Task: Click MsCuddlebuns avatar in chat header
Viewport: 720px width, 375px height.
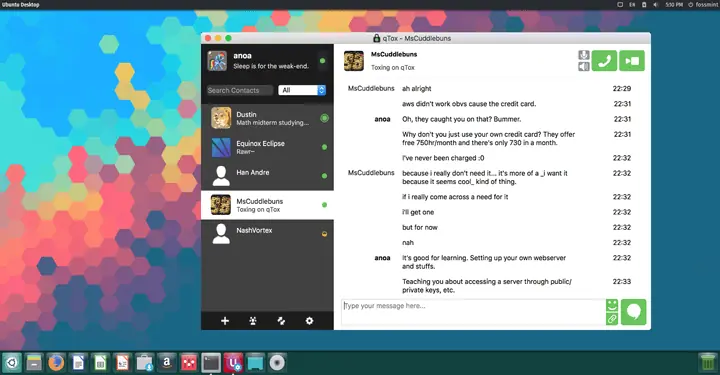Action: coord(354,61)
